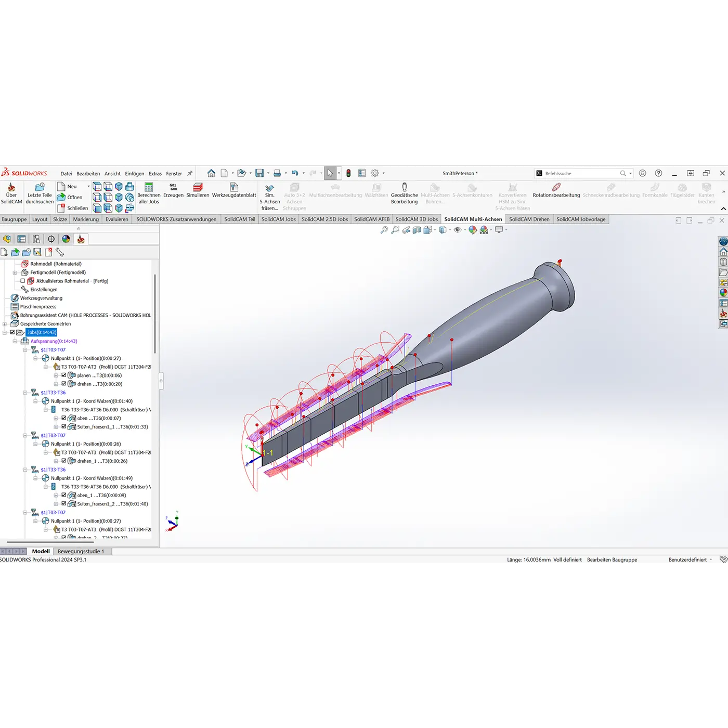The width and height of the screenshot is (728, 728).
Task: Open the SolidCAM Manager tab icon
Action: pos(81,239)
